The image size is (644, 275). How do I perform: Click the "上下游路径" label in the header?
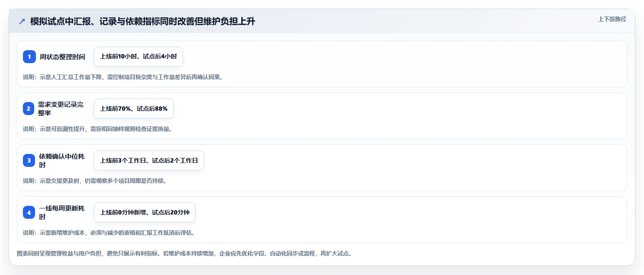[612, 19]
